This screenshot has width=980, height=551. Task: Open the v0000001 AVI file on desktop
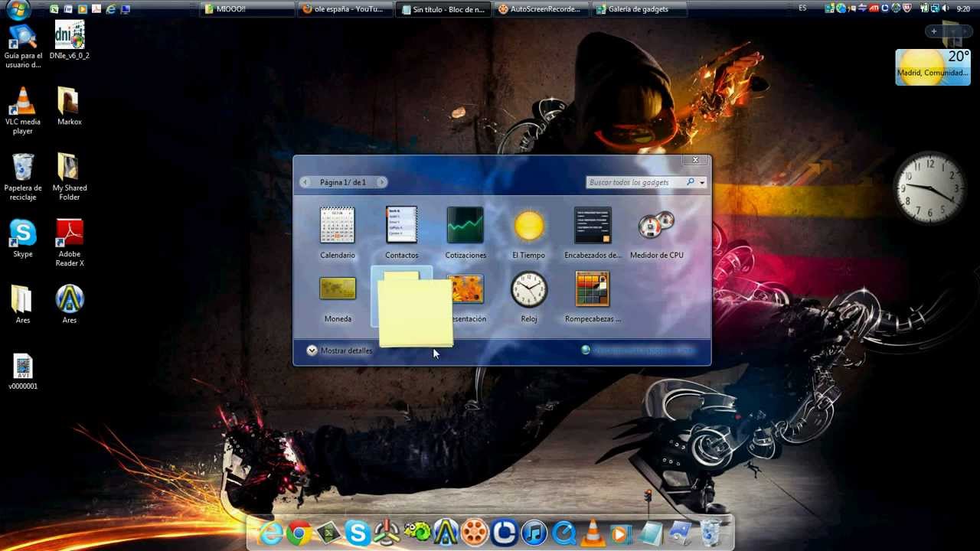click(x=23, y=372)
